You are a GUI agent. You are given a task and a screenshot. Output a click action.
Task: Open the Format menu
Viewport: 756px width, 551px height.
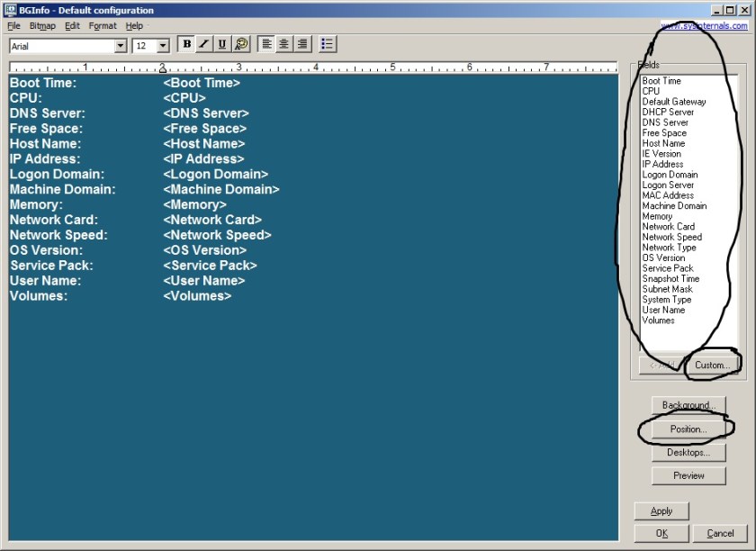[x=103, y=26]
